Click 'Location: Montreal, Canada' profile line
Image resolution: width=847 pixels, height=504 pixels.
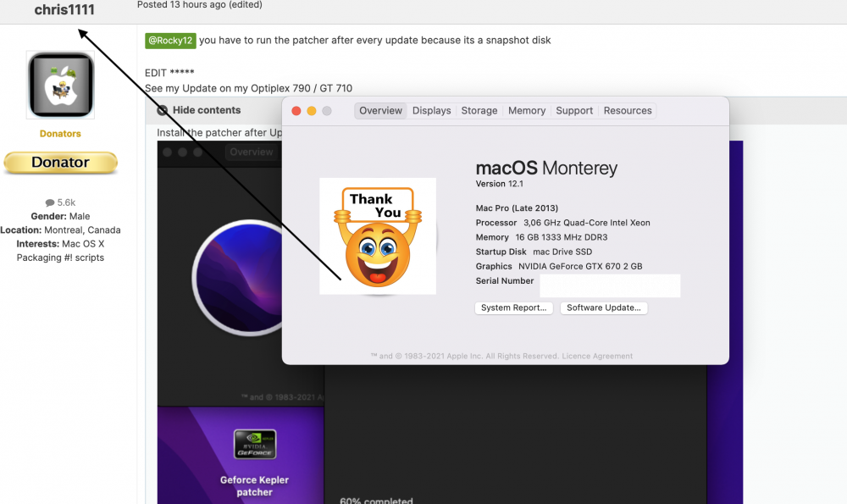(60, 230)
